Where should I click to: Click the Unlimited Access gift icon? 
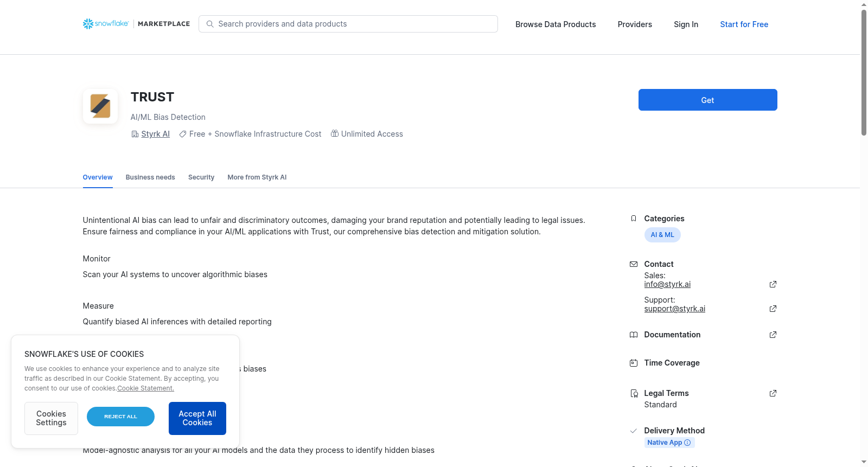pos(335,133)
